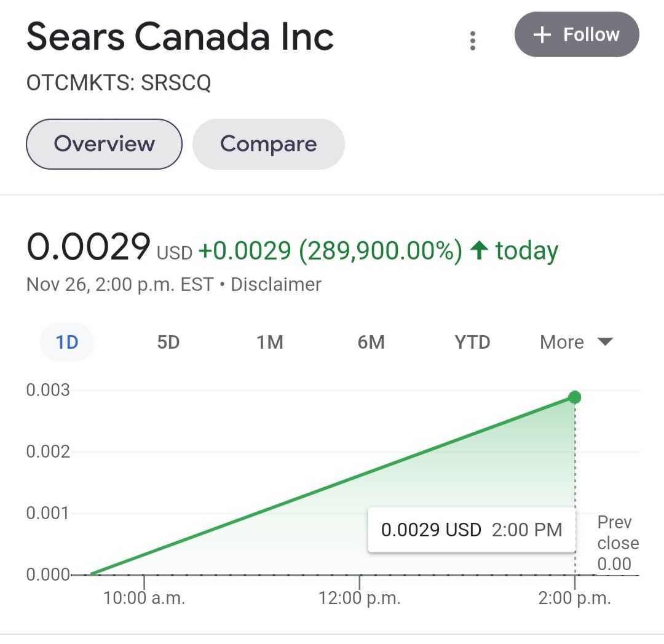664x644 pixels.
Task: Click the Prev close label on chart
Action: click(617, 533)
